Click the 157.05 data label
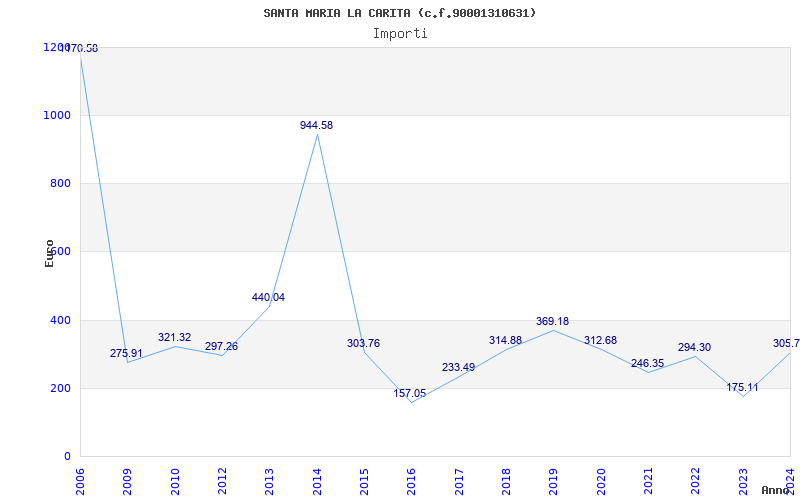The width and height of the screenshot is (800, 500). 410,393
